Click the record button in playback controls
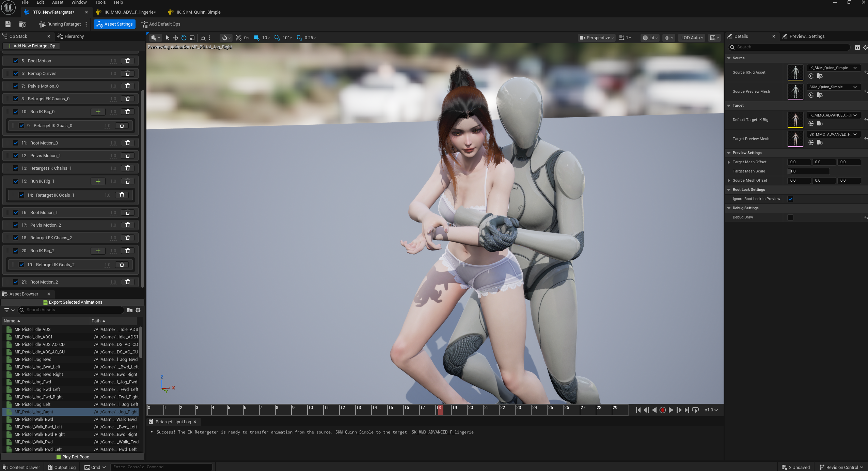Viewport: 868px width, 471px height. (662, 410)
